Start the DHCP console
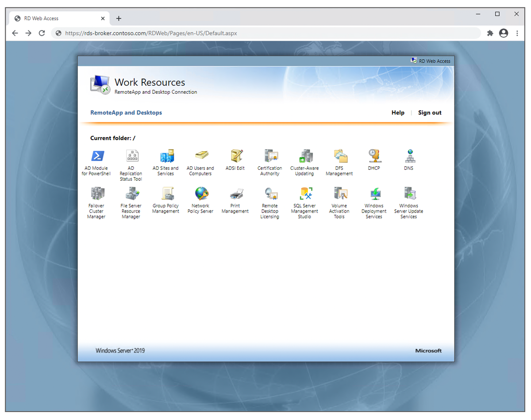The image size is (531, 420). click(x=374, y=156)
